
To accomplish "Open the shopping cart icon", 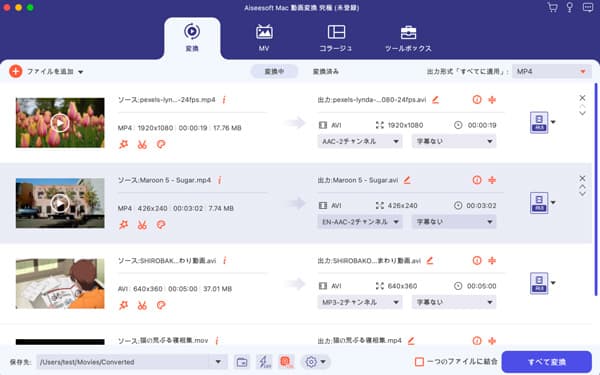I will pos(552,8).
